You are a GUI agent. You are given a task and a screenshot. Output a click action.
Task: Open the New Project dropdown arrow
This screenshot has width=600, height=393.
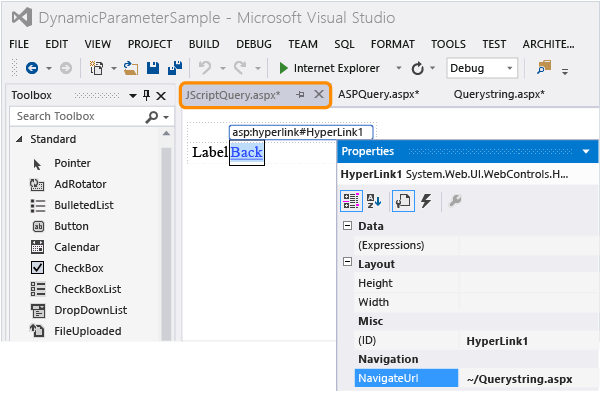coord(114,68)
